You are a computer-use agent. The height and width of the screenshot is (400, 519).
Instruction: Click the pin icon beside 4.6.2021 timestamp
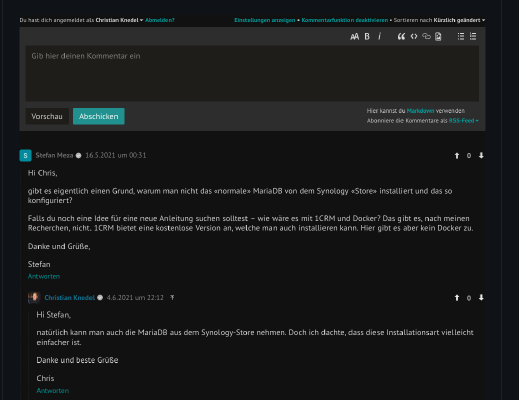pyautogui.click(x=172, y=297)
